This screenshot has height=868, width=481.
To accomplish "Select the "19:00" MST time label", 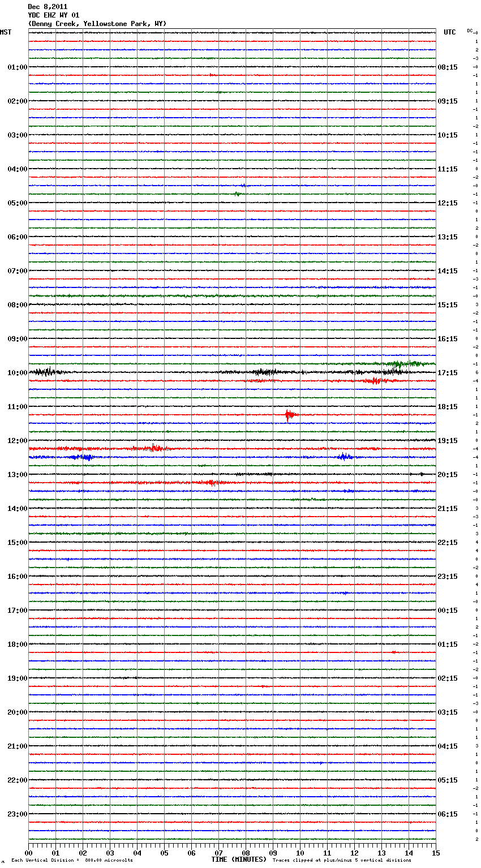I will (x=18, y=678).
